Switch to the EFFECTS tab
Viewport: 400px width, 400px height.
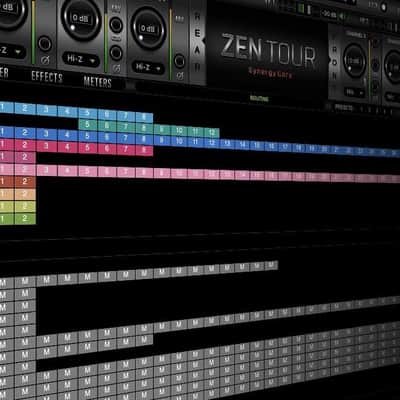click(47, 77)
